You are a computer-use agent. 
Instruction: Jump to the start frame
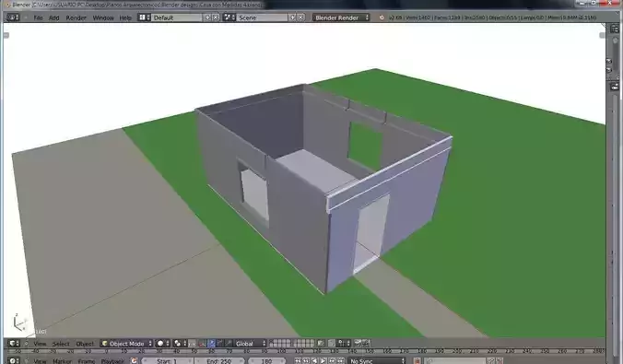point(298,361)
